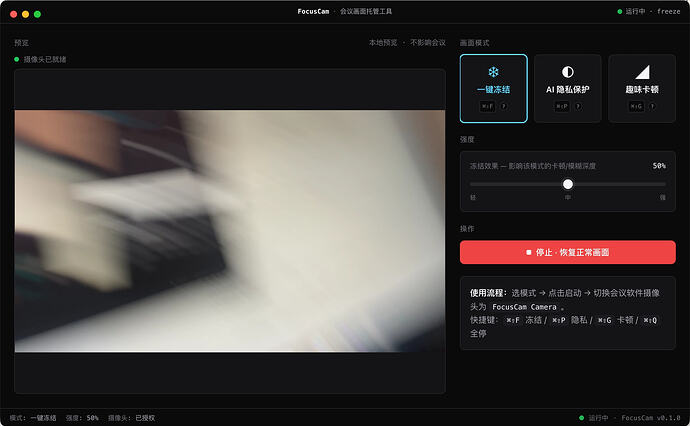The height and width of the screenshot is (426, 690).
Task: Click the FocusCam Camera name in instructions
Action: [524, 307]
